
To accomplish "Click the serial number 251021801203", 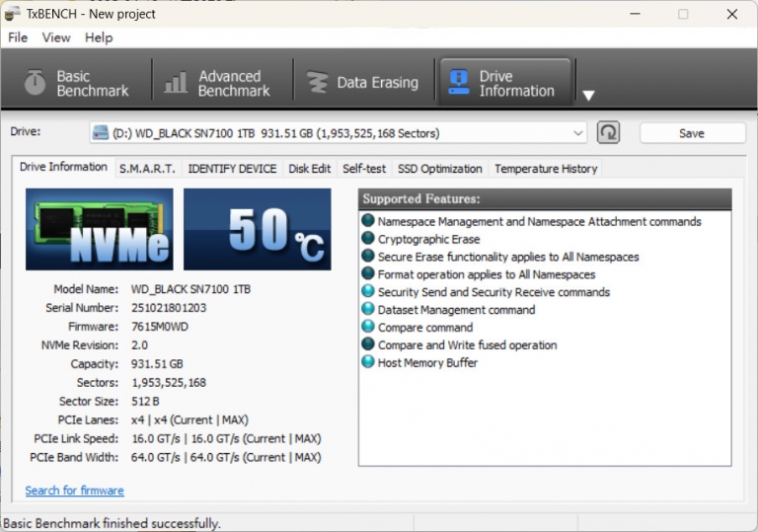I will [x=169, y=308].
